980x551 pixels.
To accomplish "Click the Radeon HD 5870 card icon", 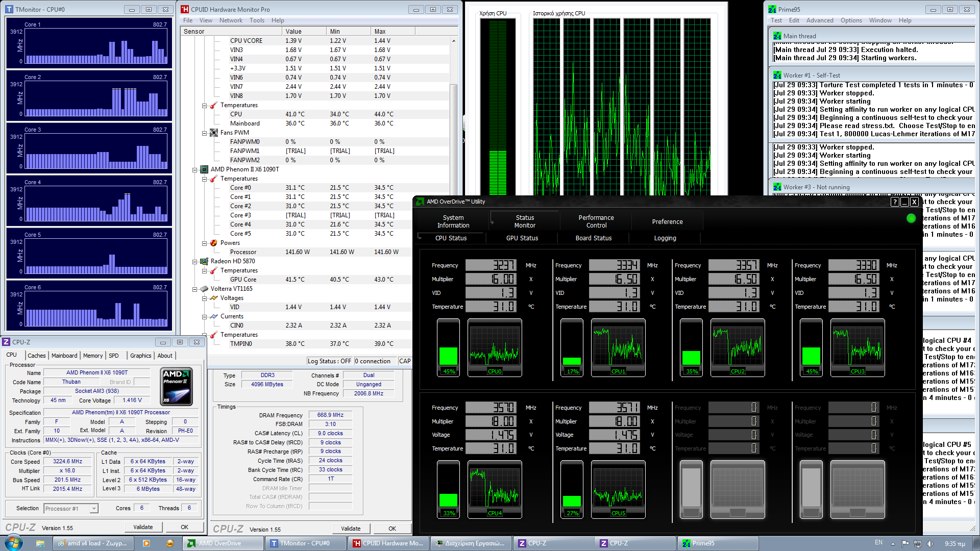I will (x=204, y=261).
